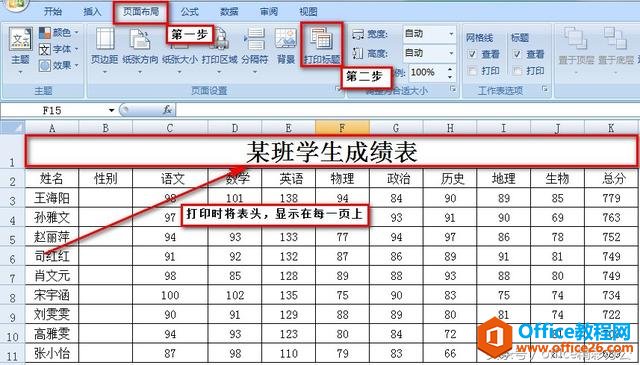The height and width of the screenshot is (365, 640).
Task: Click the 打印标题 print titles button
Action: coord(322,45)
